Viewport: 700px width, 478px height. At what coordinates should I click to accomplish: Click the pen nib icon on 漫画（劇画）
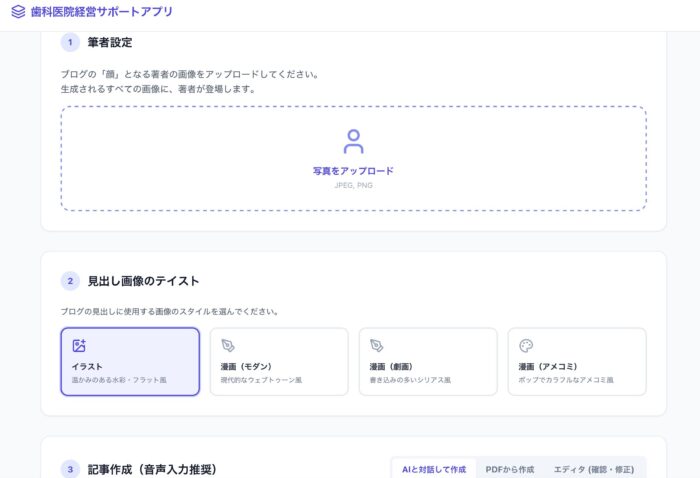pos(377,346)
